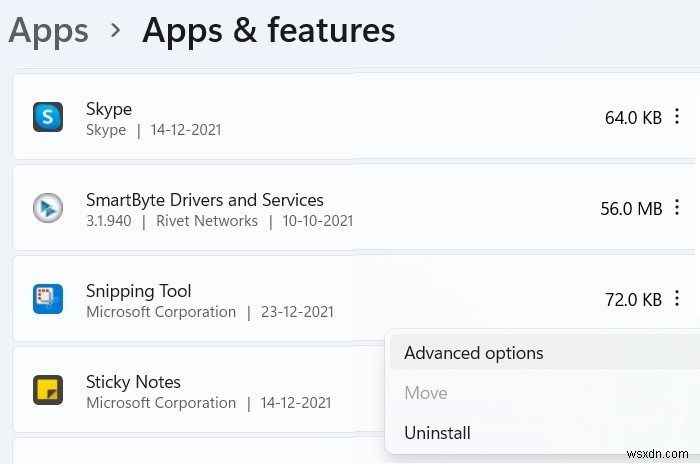Select Uninstall in the context menu

[437, 433]
